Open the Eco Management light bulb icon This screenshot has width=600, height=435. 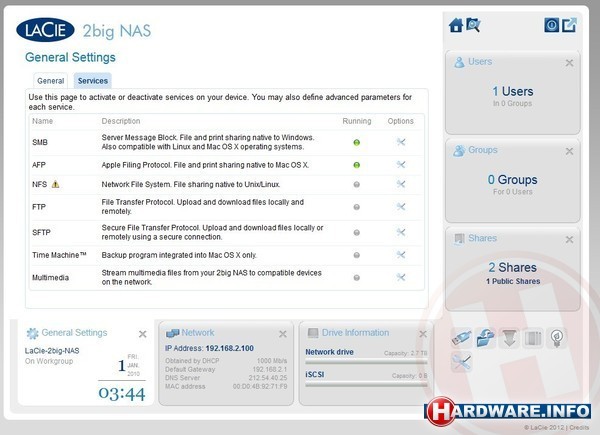(557, 338)
